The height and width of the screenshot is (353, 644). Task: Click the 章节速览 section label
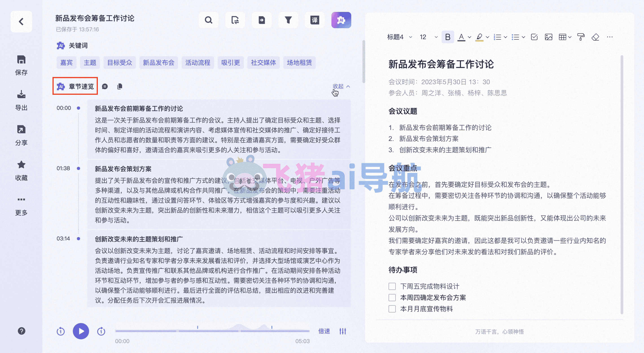pyautogui.click(x=81, y=86)
